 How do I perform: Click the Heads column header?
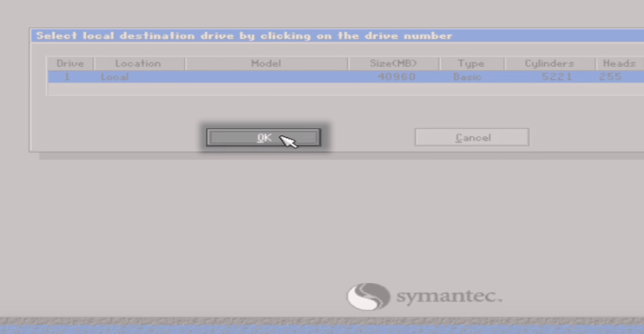coord(620,63)
